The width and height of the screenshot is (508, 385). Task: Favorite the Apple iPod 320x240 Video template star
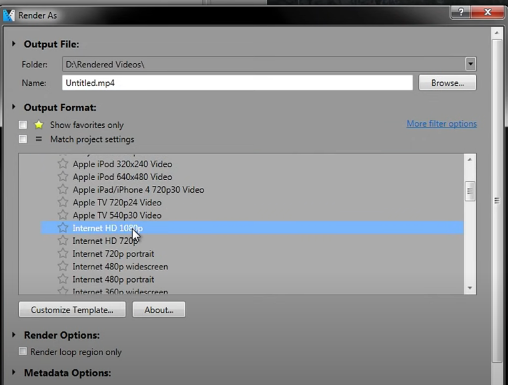coord(63,164)
